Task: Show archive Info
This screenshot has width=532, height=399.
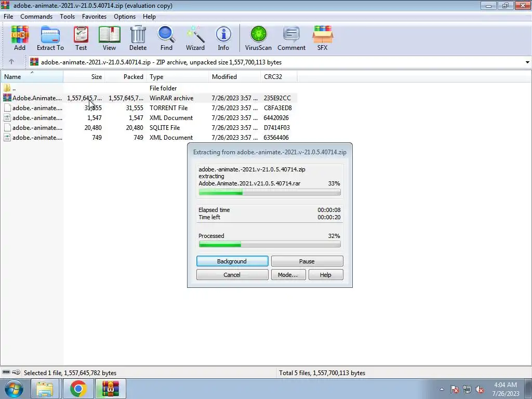Action: (223, 38)
